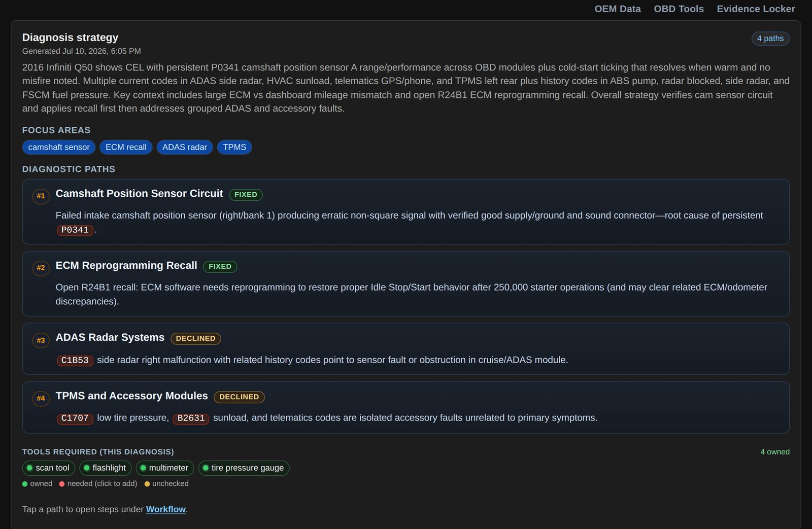Image resolution: width=812 pixels, height=529 pixels.
Task: Open the Evidence Locker tab
Action: (x=756, y=9)
